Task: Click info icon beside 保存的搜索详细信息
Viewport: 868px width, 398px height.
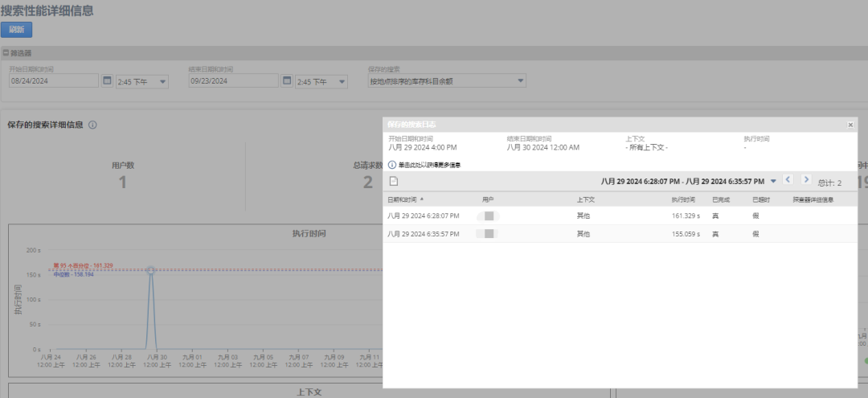Action: [x=92, y=125]
